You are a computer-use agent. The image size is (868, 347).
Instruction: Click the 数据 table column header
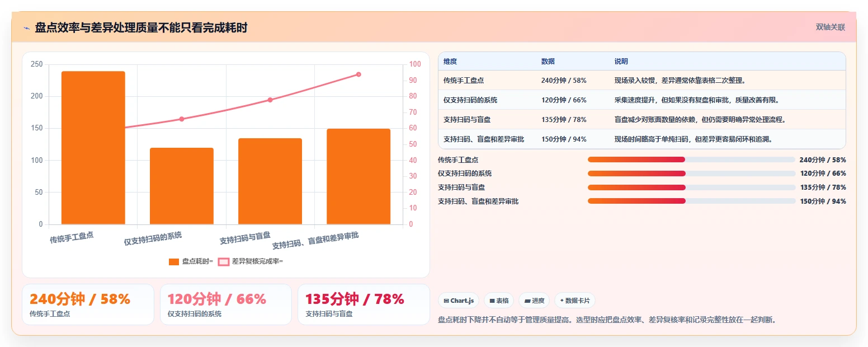[x=548, y=62]
